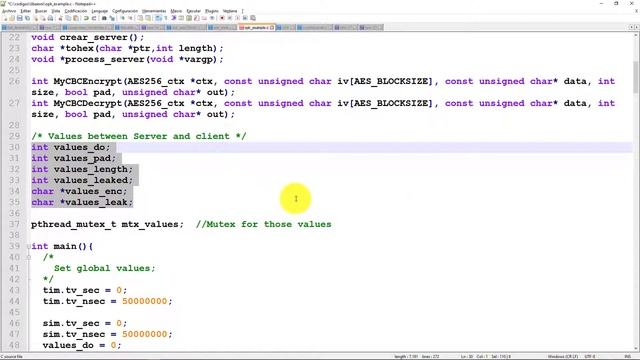Screen dimensions: 640x360
Task: Click the Print toolbar icon
Action: [x=50, y=18]
